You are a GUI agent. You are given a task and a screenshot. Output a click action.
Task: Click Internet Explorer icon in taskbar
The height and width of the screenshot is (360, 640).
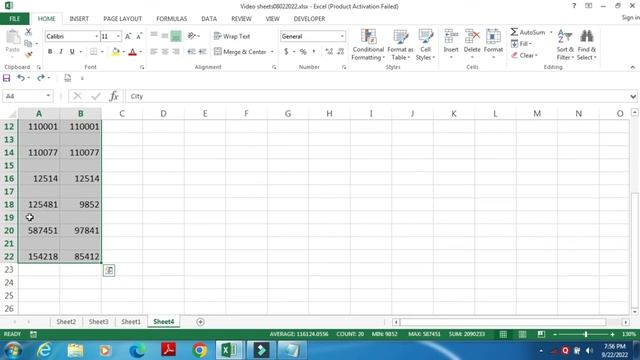click(x=44, y=350)
